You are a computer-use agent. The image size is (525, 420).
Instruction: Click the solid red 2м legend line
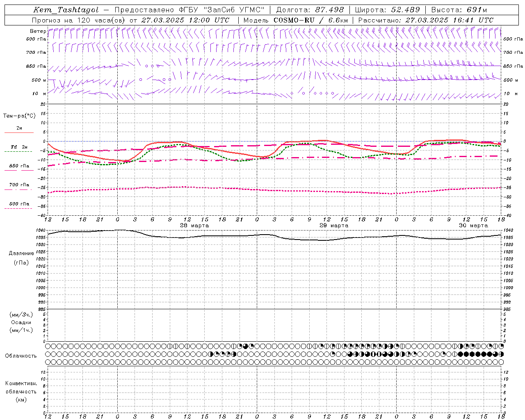click(19, 132)
